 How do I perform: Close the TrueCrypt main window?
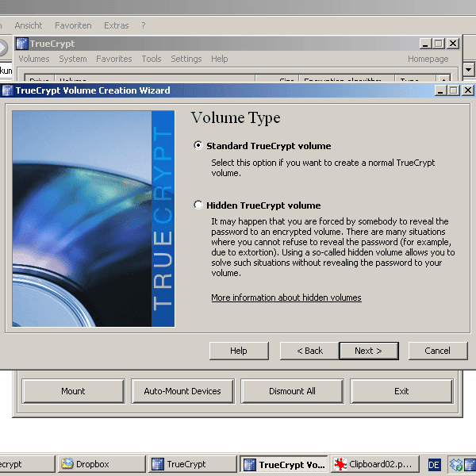tap(453, 44)
